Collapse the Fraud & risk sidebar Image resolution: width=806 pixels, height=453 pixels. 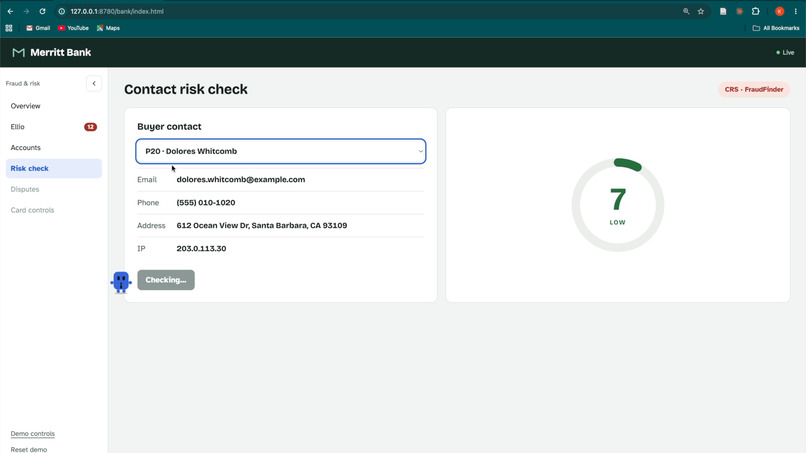94,83
